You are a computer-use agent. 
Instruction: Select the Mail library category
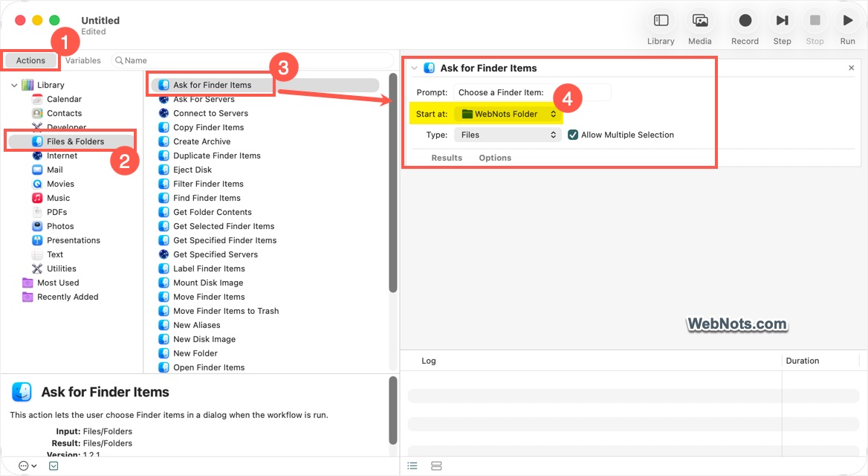tap(54, 170)
